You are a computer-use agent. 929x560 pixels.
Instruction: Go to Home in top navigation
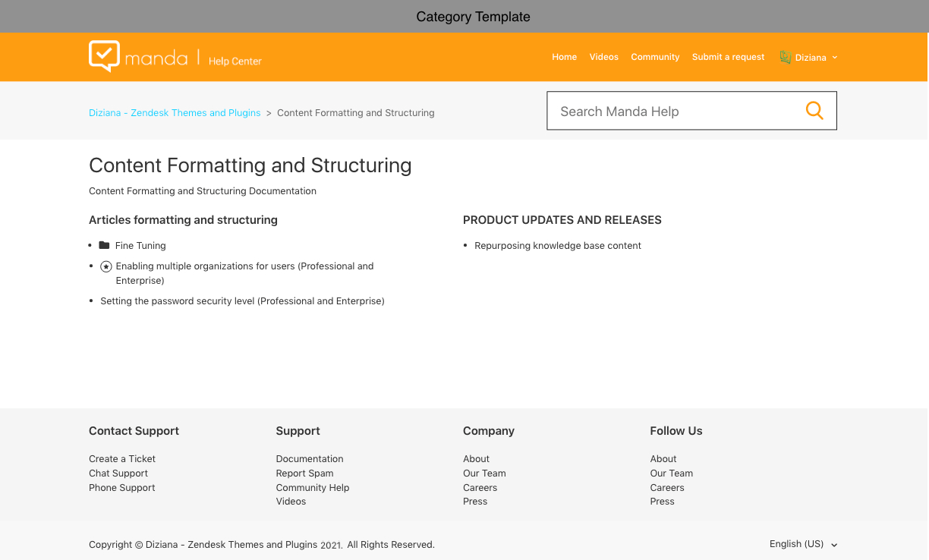[564, 57]
